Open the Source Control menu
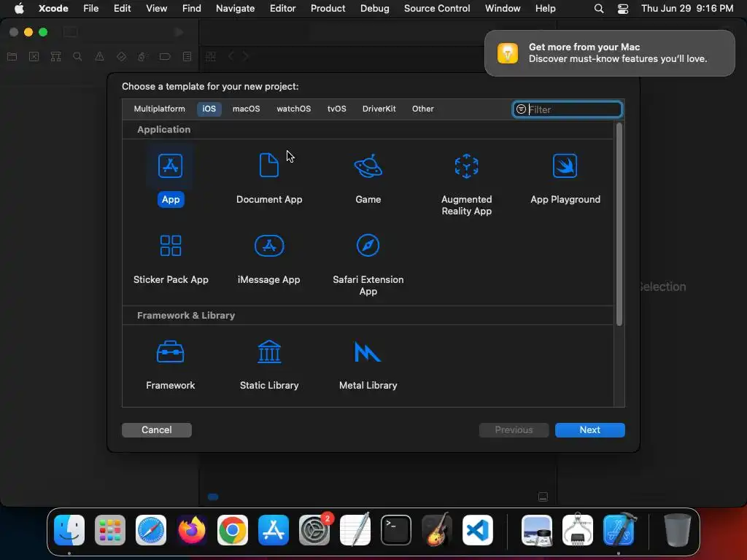This screenshot has height=560, width=747. pyautogui.click(x=437, y=8)
